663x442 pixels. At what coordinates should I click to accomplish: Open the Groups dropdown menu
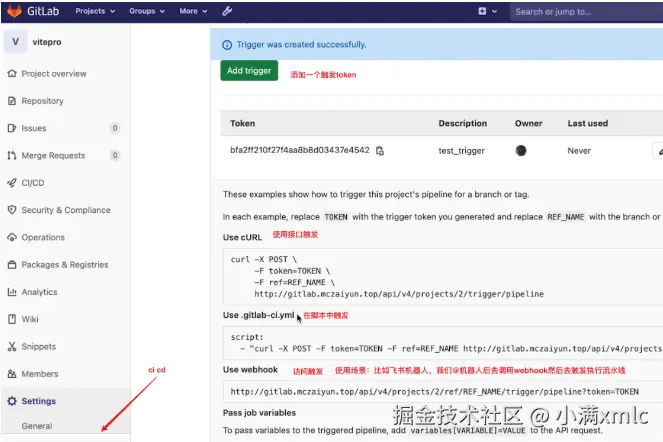coord(147,11)
